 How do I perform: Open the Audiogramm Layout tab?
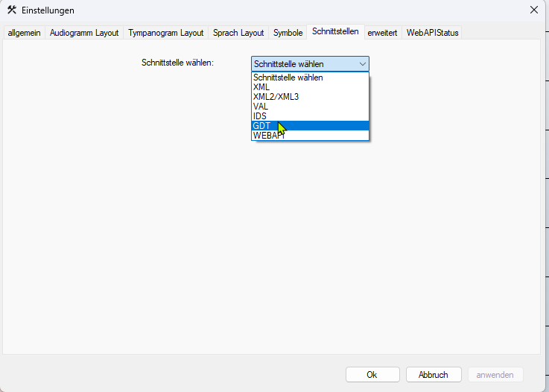(84, 33)
